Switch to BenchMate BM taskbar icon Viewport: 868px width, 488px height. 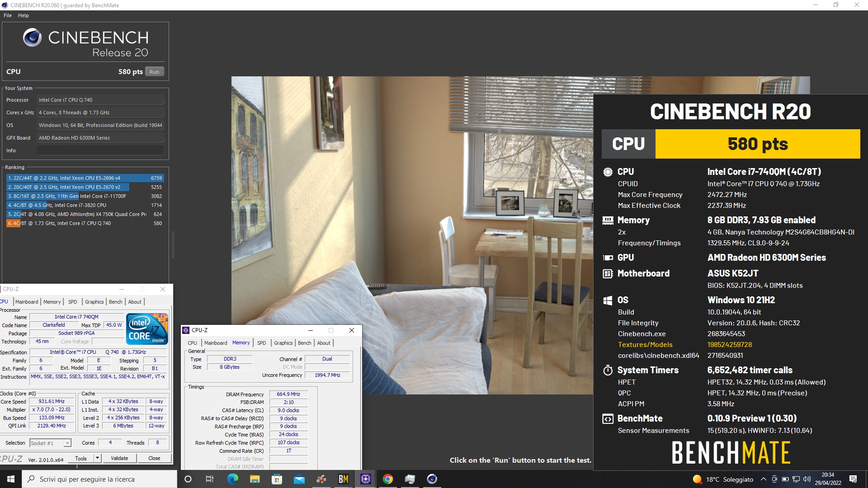(344, 479)
